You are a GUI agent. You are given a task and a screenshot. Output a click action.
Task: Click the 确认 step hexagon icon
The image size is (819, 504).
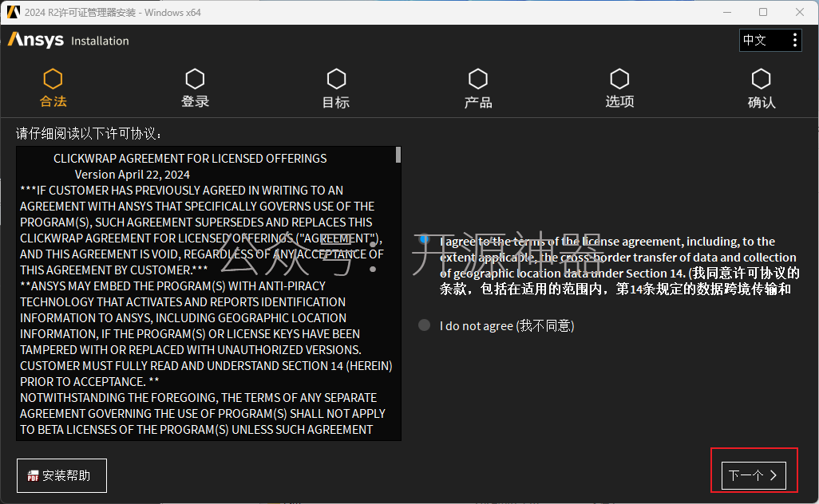click(761, 79)
